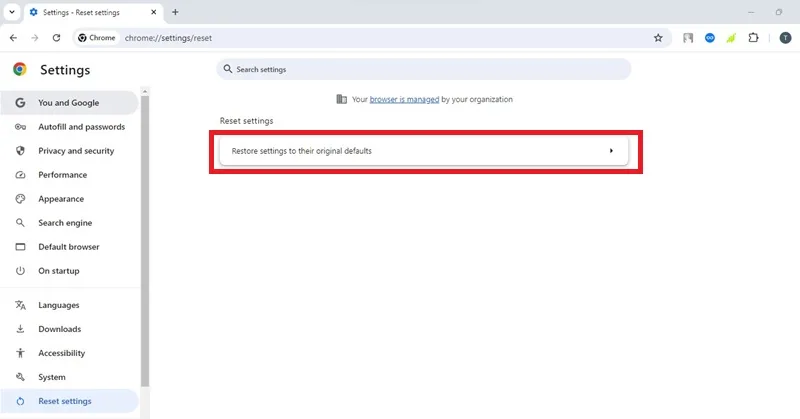Open the Extensions puzzle-piece icon
The height and width of the screenshot is (419, 800).
(x=753, y=38)
